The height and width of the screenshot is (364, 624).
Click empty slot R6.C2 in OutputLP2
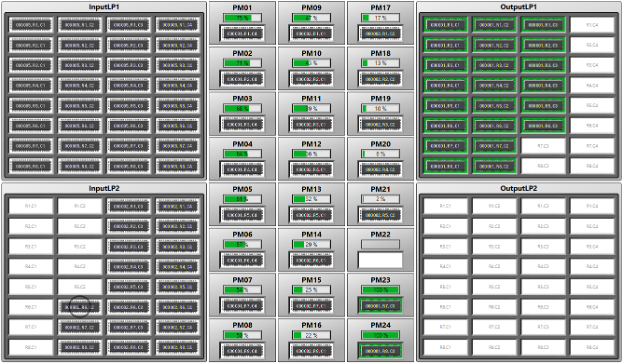pos(494,307)
